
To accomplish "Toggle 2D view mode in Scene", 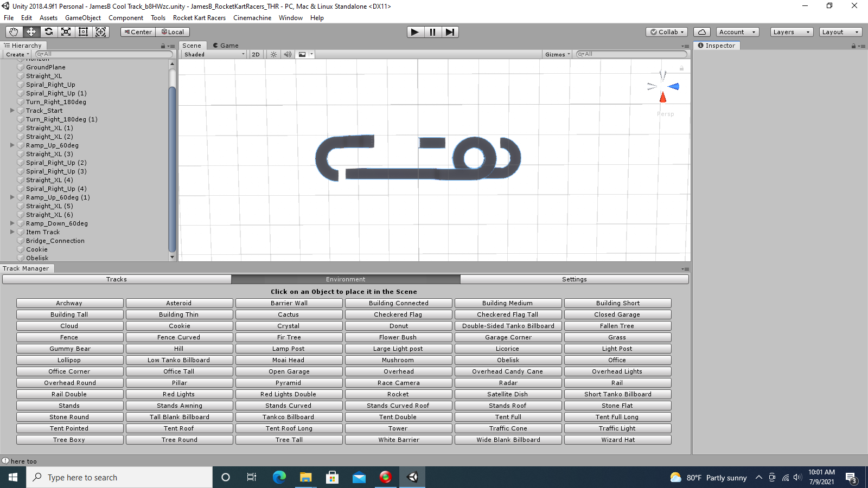I will (x=256, y=54).
